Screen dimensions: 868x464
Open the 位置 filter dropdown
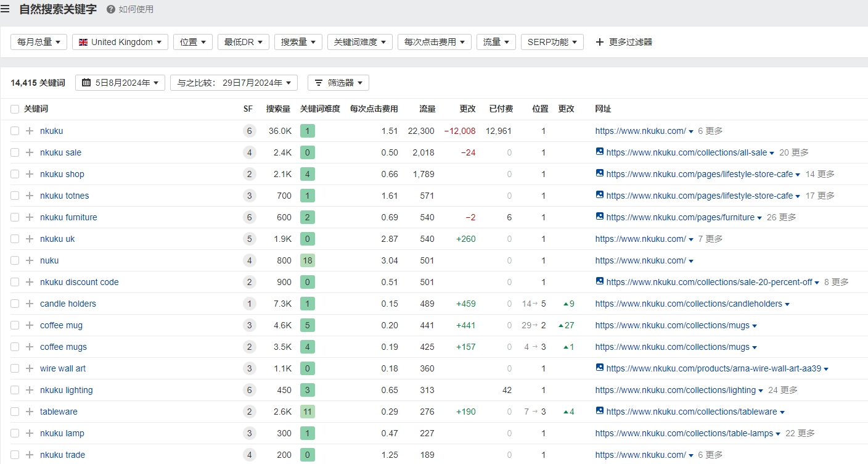click(x=193, y=42)
